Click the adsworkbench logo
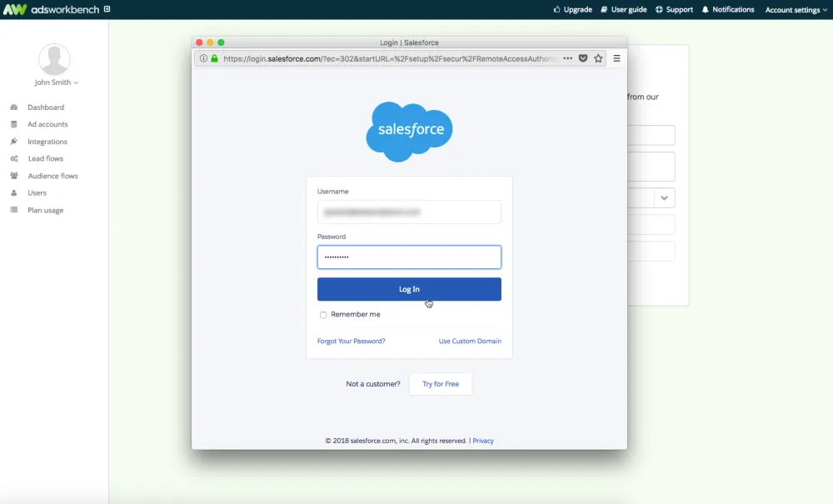 (x=51, y=9)
